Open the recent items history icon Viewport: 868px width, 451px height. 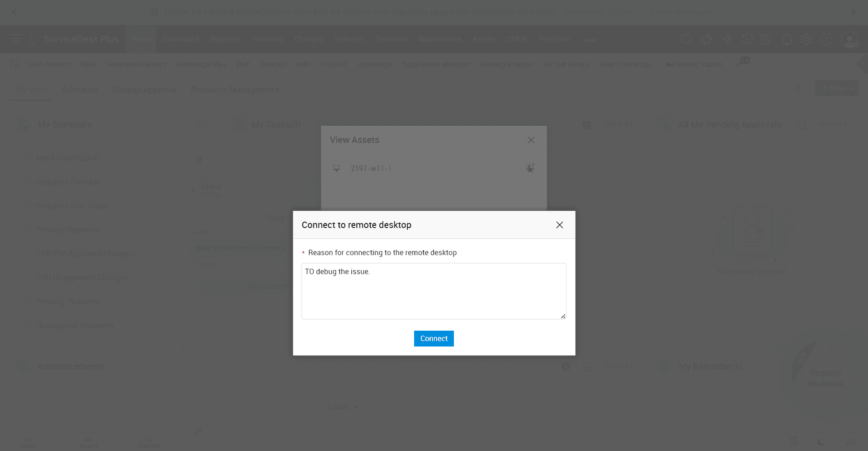(x=747, y=39)
